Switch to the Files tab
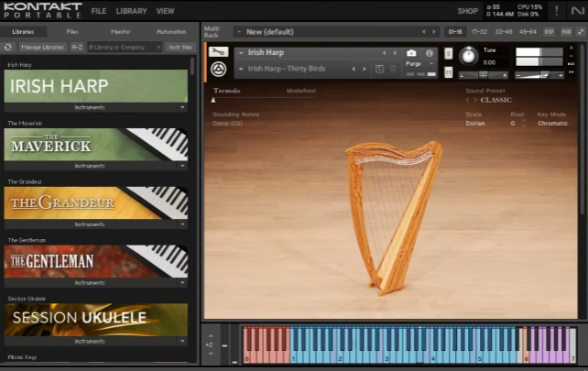 72,32
